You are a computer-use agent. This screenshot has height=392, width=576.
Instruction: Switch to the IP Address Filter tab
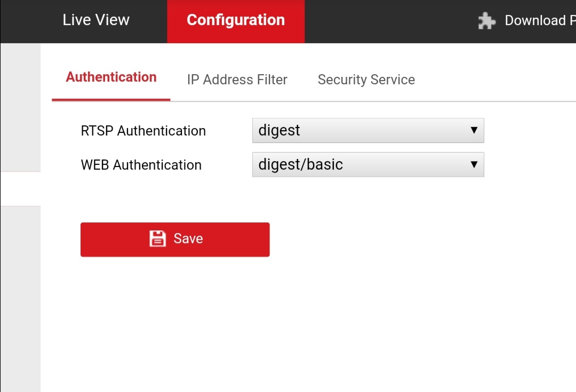pyautogui.click(x=237, y=79)
